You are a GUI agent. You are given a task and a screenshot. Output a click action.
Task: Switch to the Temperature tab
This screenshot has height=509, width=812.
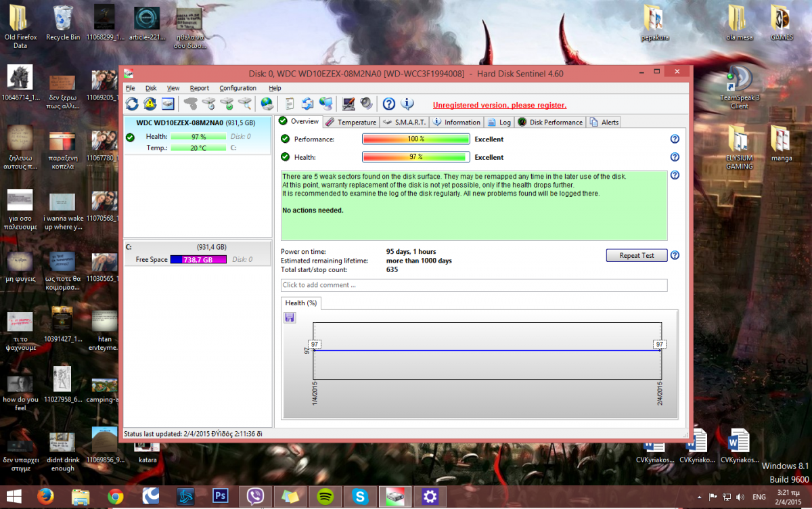(351, 122)
